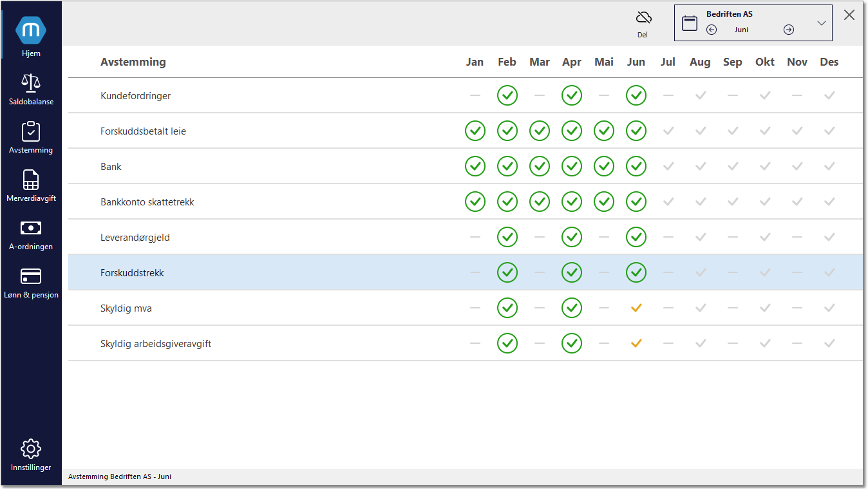
Task: Click the Del share cloud icon
Action: point(643,17)
